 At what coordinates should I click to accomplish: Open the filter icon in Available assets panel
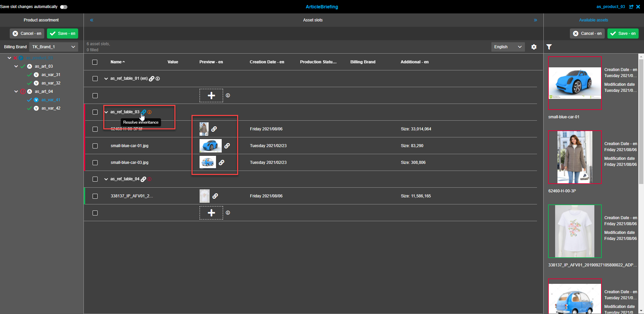549,47
